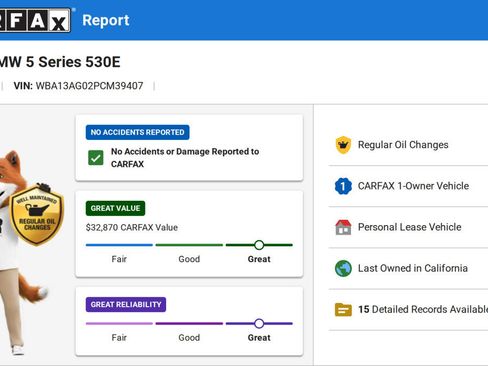This screenshot has width=488, height=366.
Task: Click the Personal Lease house icon
Action: click(x=343, y=227)
